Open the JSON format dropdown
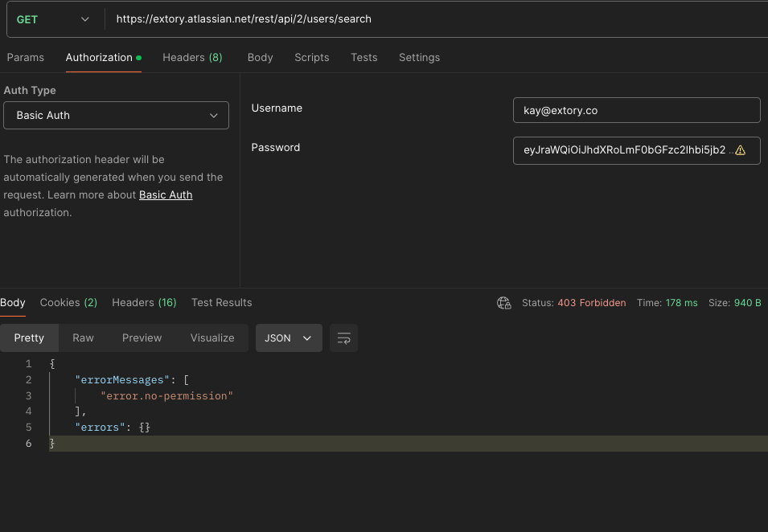The image size is (768, 532). [289, 338]
